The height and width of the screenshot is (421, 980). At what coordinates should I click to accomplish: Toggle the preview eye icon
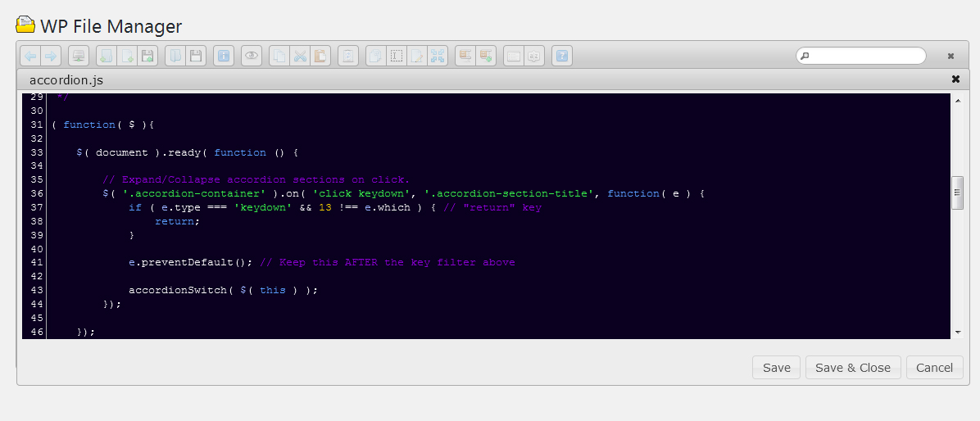(x=252, y=56)
